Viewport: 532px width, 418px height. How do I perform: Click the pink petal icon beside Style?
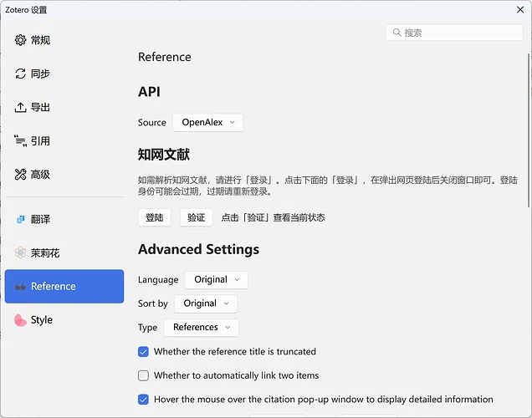[x=20, y=319]
